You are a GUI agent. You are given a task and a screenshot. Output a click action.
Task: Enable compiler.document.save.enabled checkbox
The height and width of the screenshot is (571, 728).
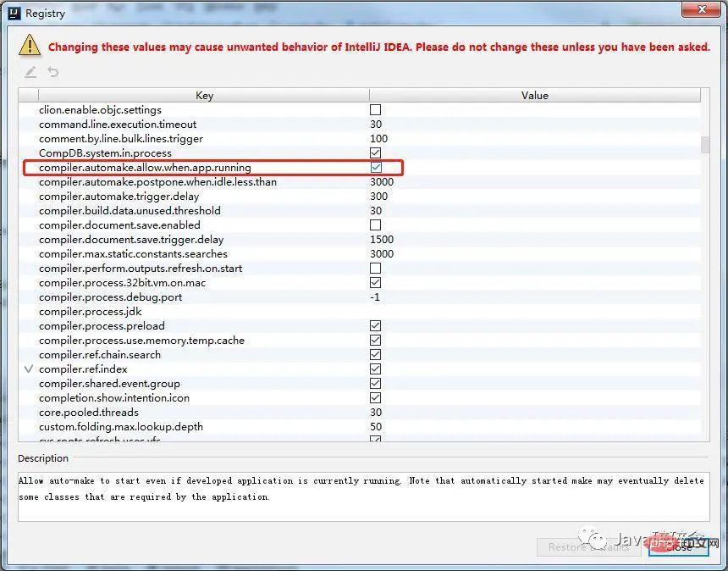click(x=375, y=225)
